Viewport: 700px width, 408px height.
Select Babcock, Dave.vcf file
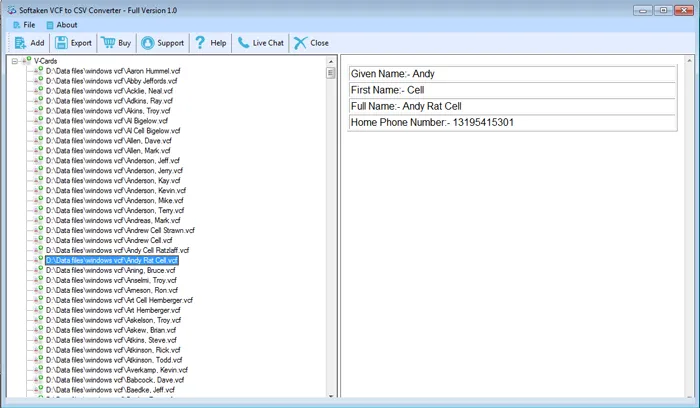pyautogui.click(x=115, y=380)
